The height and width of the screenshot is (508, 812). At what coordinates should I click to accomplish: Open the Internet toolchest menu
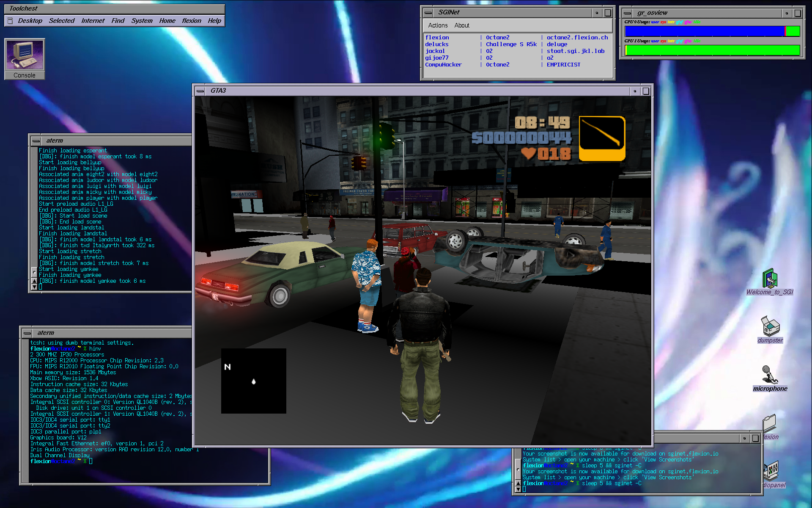click(x=93, y=21)
